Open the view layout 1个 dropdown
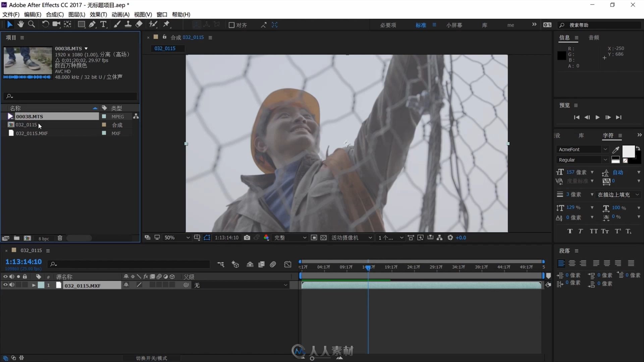 (x=390, y=238)
